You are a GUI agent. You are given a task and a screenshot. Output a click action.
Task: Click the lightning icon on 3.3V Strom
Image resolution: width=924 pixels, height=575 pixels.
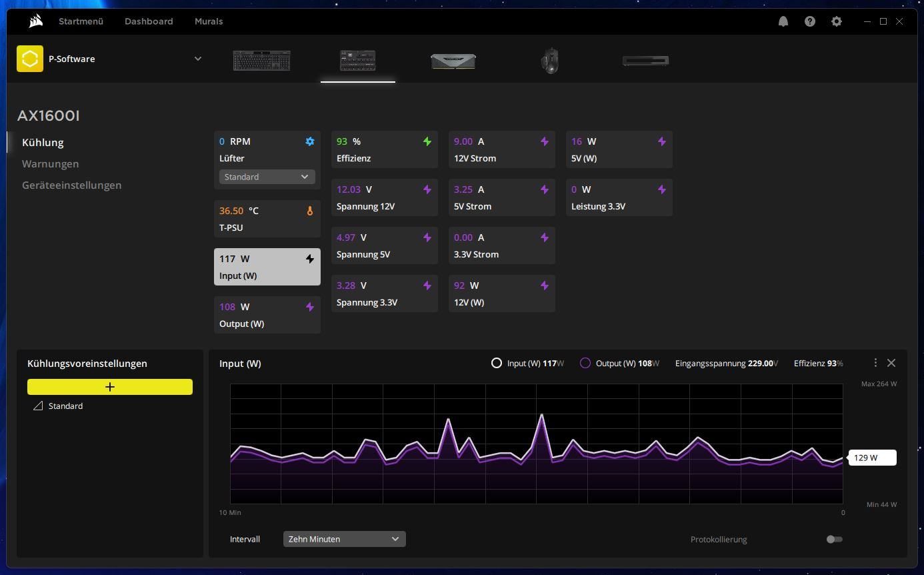tap(545, 237)
